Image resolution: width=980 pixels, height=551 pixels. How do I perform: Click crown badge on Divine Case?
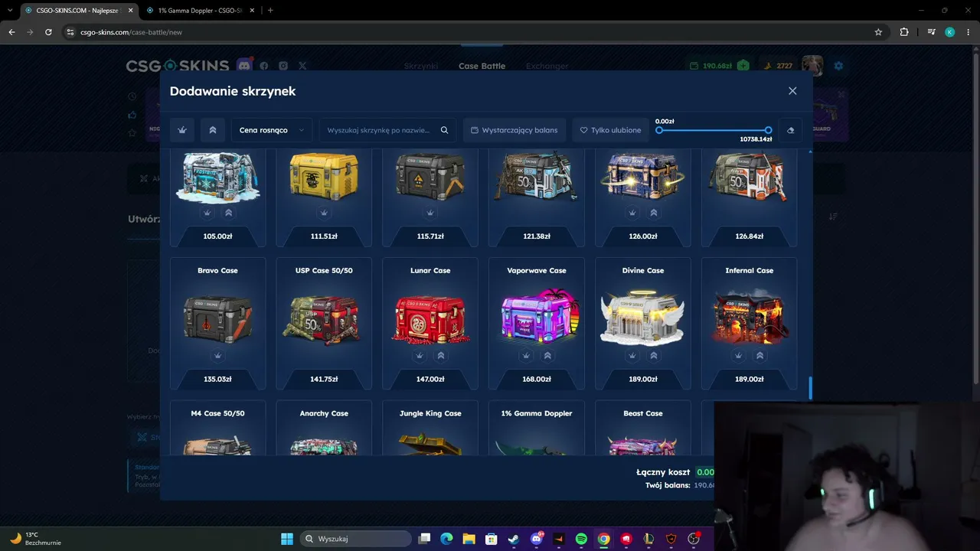(x=632, y=356)
